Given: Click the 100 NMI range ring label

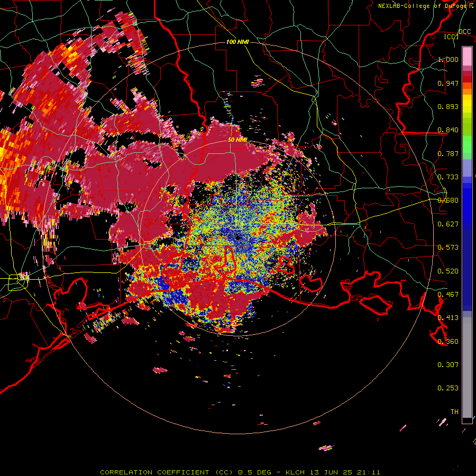Looking at the screenshot, I should pyautogui.click(x=237, y=42).
